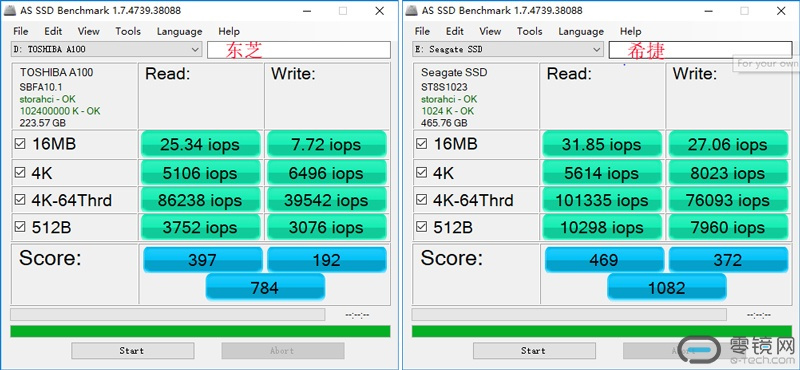Maximize the left benchmark window
The image size is (800, 370).
coord(343,11)
